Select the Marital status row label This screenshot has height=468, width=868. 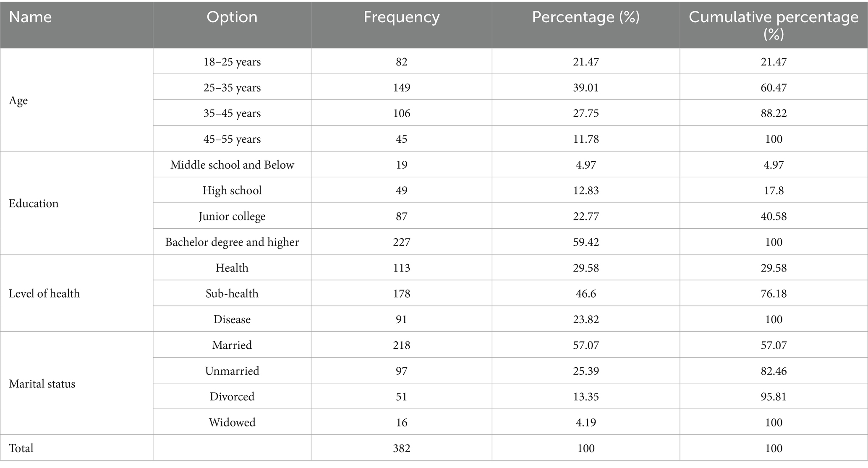pos(42,384)
